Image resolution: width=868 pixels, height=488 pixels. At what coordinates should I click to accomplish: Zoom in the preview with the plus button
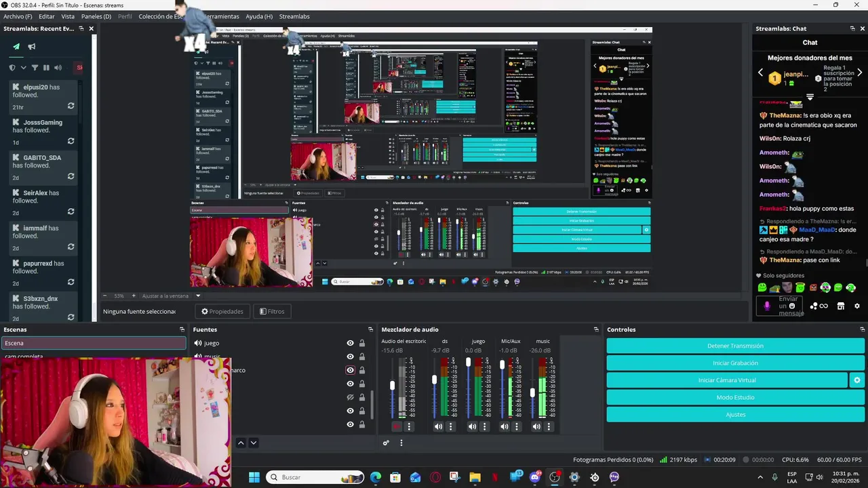134,296
